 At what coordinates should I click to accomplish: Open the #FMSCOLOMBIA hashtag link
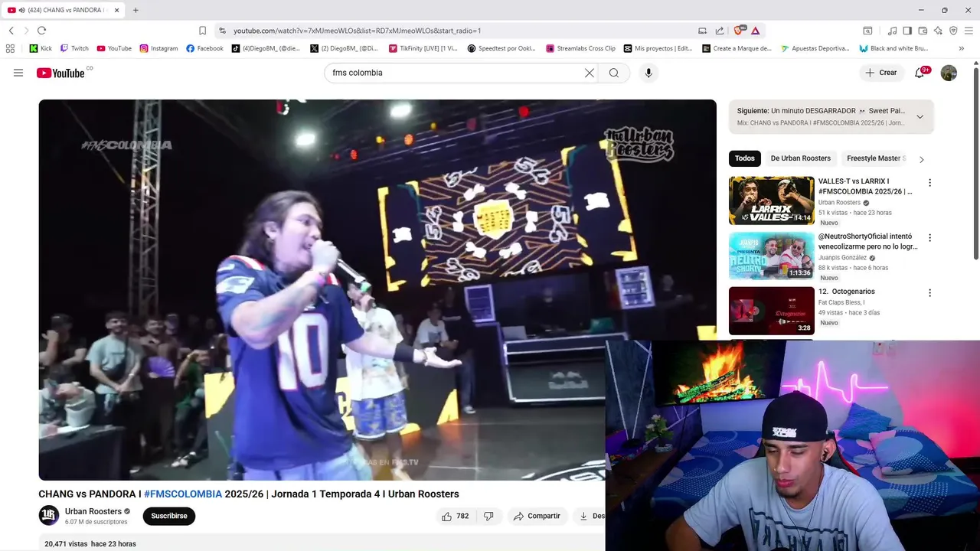(183, 494)
